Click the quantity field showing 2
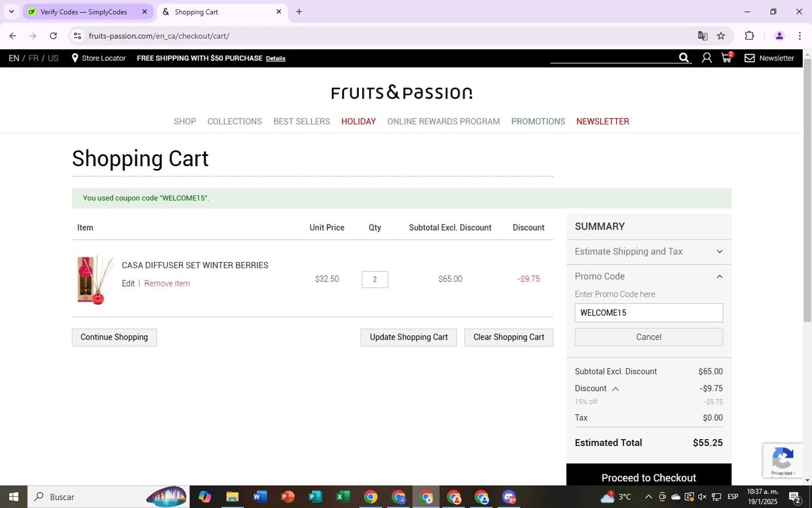 click(375, 279)
